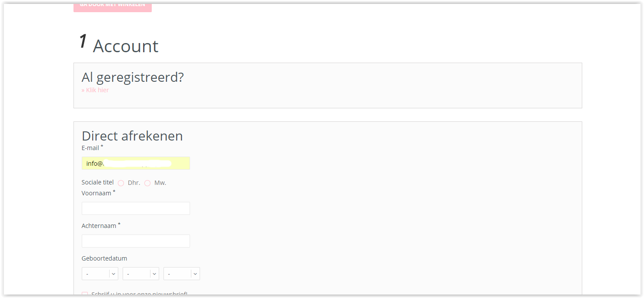Select the 'Dhr.' radio button
This screenshot has width=644, height=298.
pyautogui.click(x=121, y=183)
